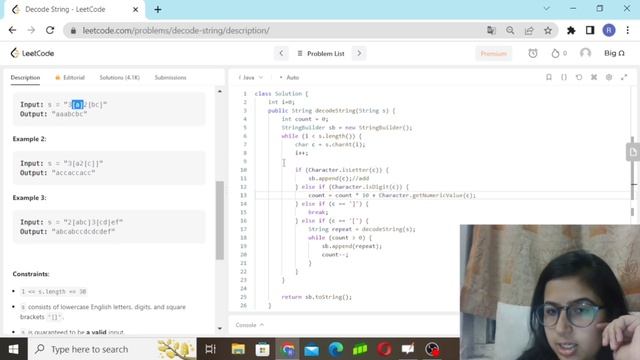This screenshot has width=640, height=360.
Task: Expand editor to fullscreen icon
Action: point(624,77)
